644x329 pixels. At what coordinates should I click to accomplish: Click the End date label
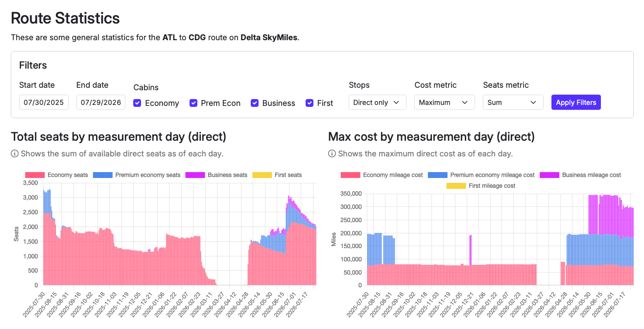coord(93,85)
